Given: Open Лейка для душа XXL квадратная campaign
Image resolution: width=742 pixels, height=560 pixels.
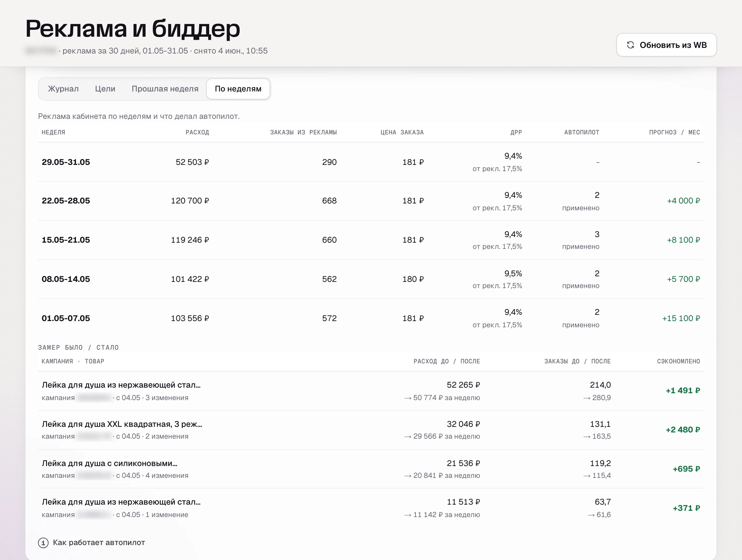Looking at the screenshot, I should pyautogui.click(x=122, y=424).
